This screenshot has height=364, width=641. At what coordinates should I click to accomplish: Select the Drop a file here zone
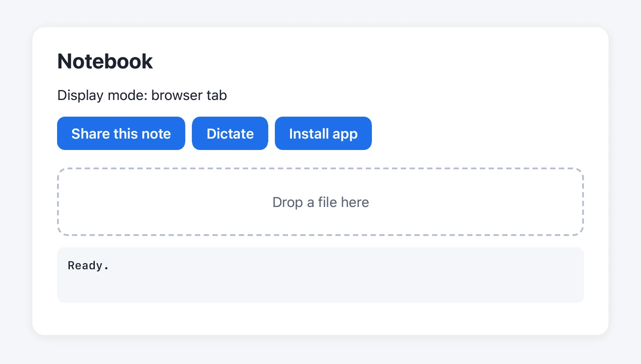tap(320, 202)
